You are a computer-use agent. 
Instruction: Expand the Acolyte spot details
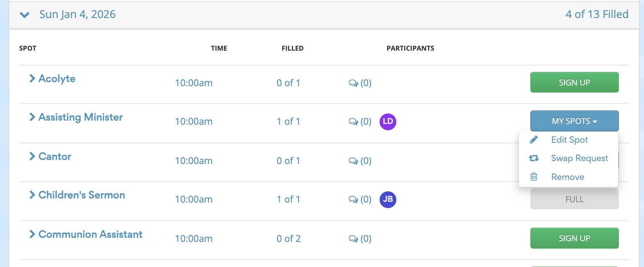pyautogui.click(x=32, y=78)
